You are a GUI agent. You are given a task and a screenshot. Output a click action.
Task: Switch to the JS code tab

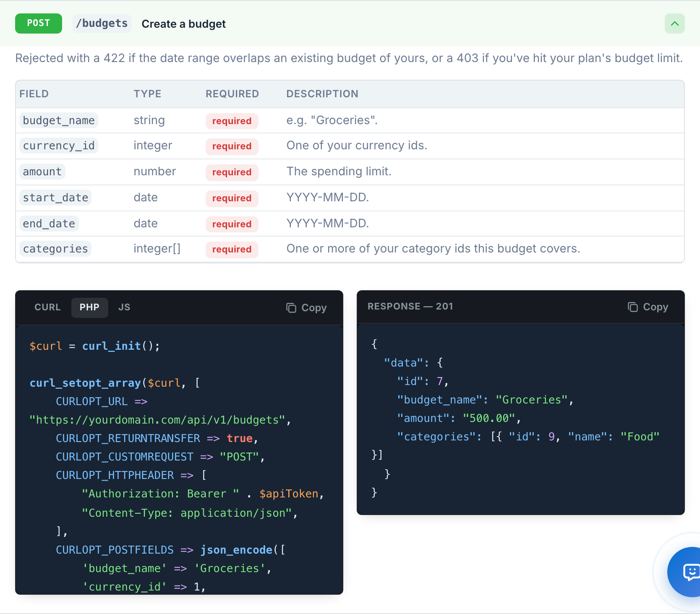click(124, 307)
